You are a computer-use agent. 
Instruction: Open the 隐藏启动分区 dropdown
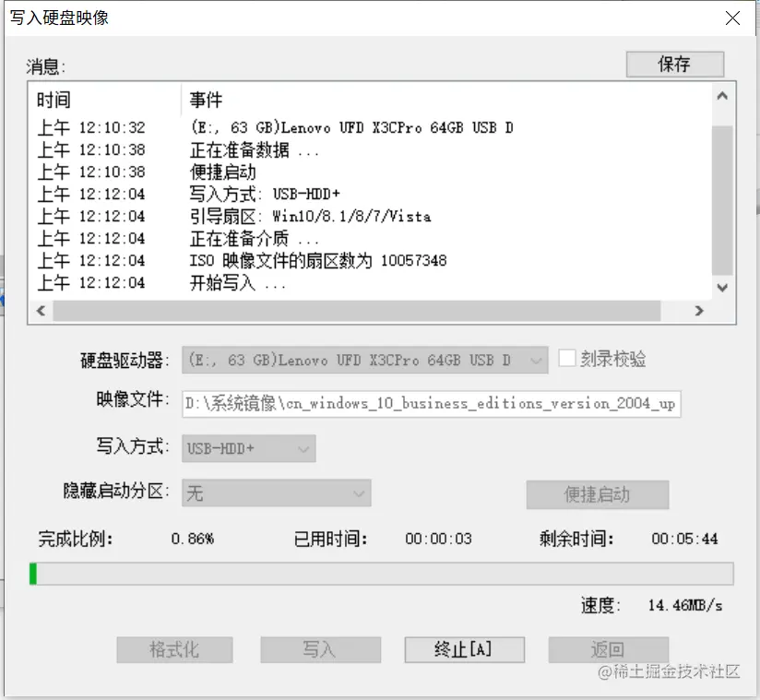click(277, 493)
